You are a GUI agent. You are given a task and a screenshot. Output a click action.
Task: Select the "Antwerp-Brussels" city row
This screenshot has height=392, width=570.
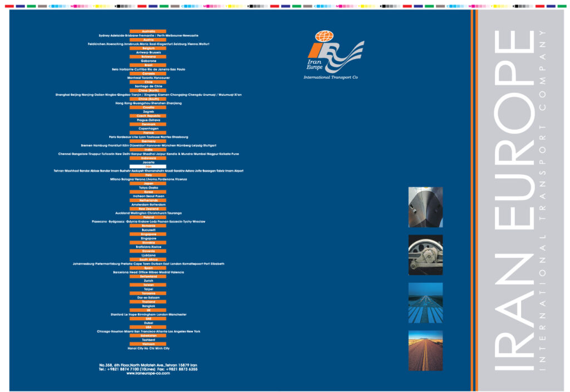click(148, 52)
